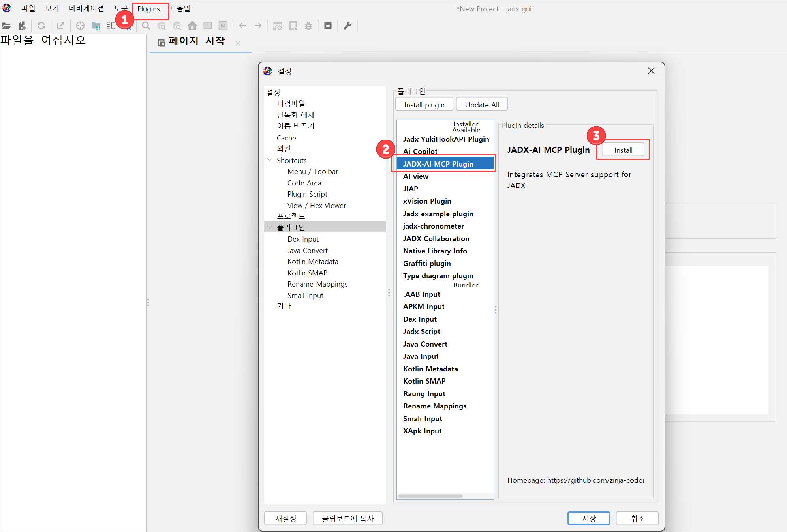Select xVision Plugin in available list
The height and width of the screenshot is (532, 787).
427,201
